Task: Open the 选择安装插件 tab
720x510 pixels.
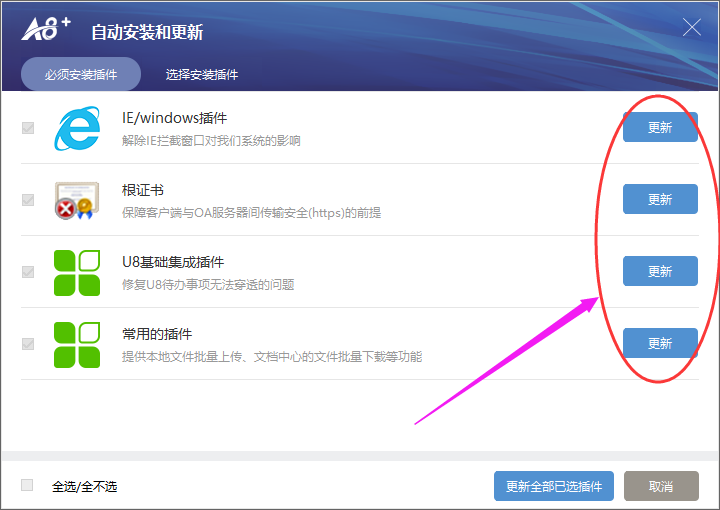Action: click(202, 74)
